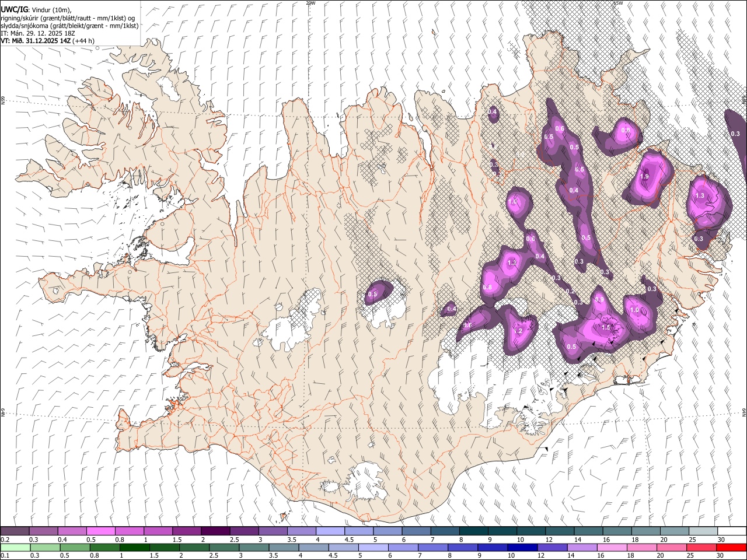
Task: Click the 1.5–2 magenta swatch in upper legend row
Action: click(x=187, y=531)
